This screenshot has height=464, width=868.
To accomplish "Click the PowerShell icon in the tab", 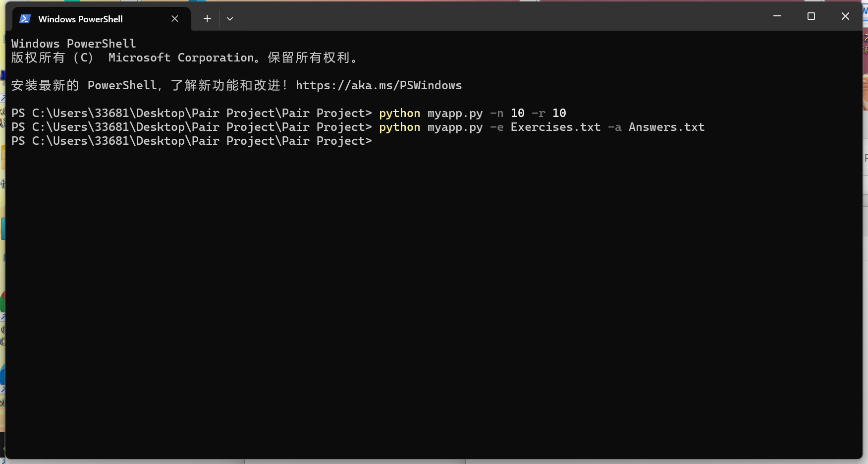I will point(25,19).
